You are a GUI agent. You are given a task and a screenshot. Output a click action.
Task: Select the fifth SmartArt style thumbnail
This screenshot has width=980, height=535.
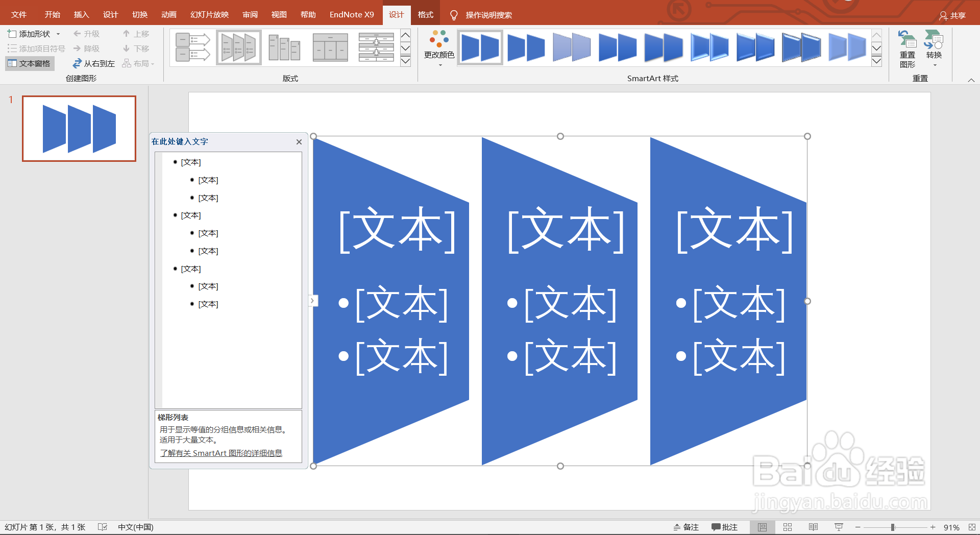tap(664, 47)
